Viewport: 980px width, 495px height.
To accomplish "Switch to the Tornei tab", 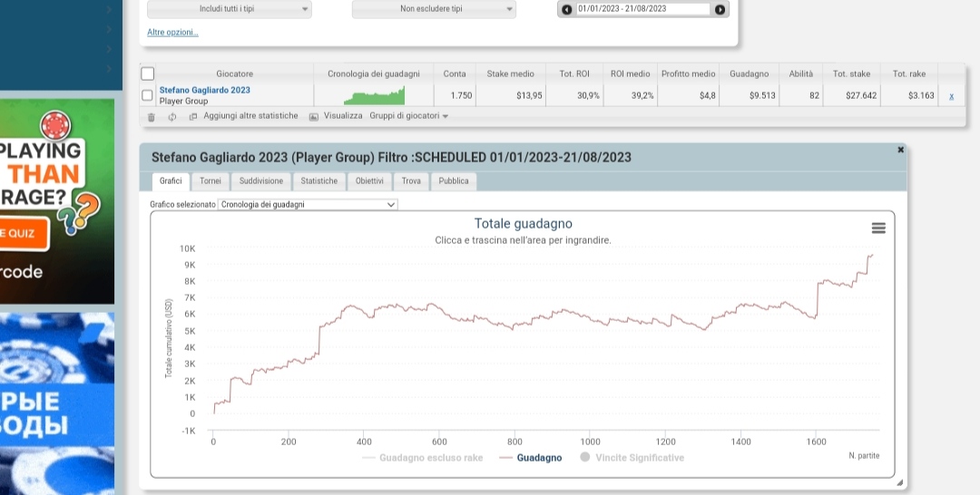I will (210, 181).
